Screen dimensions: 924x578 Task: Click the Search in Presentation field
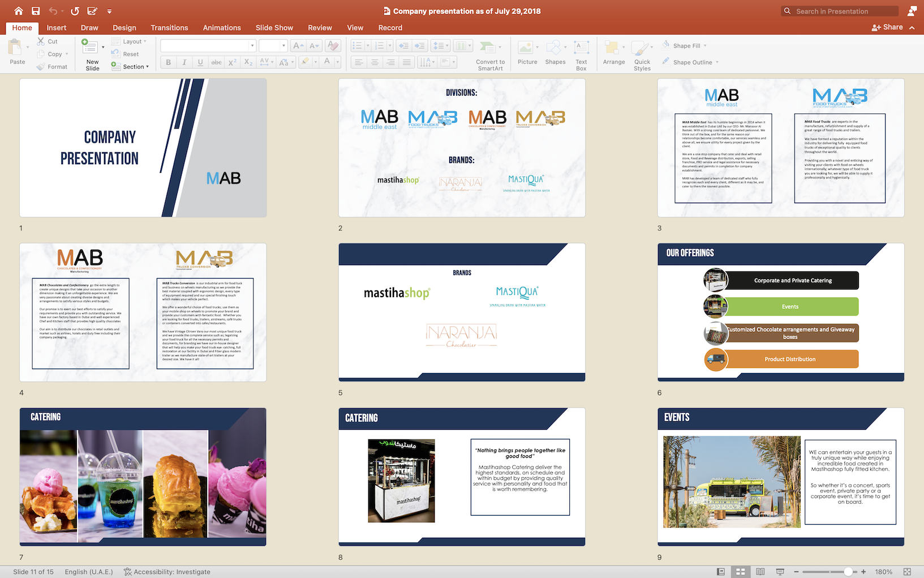[x=840, y=11]
